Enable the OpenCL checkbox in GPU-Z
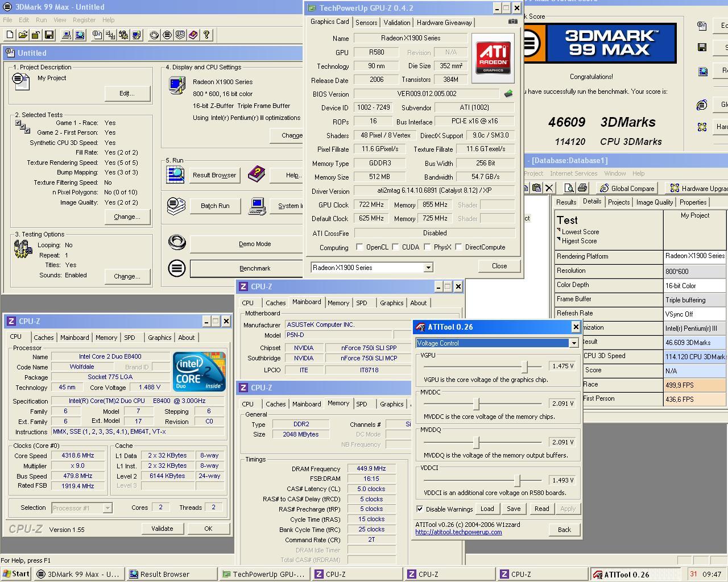The height and width of the screenshot is (582, 728). pos(359,247)
